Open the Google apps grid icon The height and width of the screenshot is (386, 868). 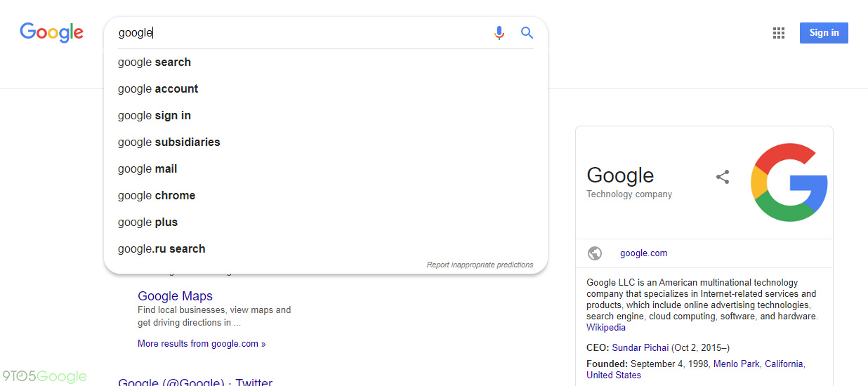point(778,33)
